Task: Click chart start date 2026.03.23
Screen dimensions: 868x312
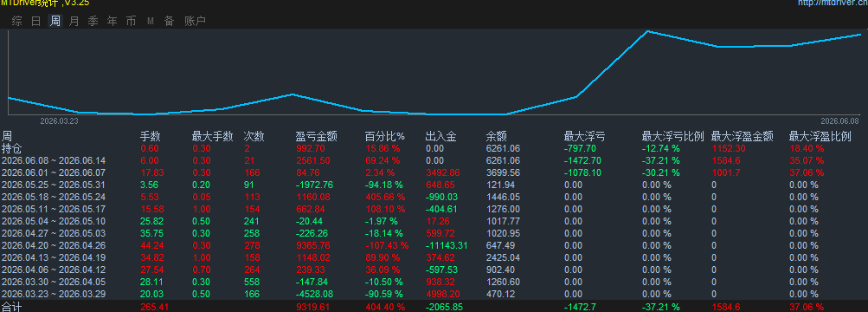Action: pos(59,120)
